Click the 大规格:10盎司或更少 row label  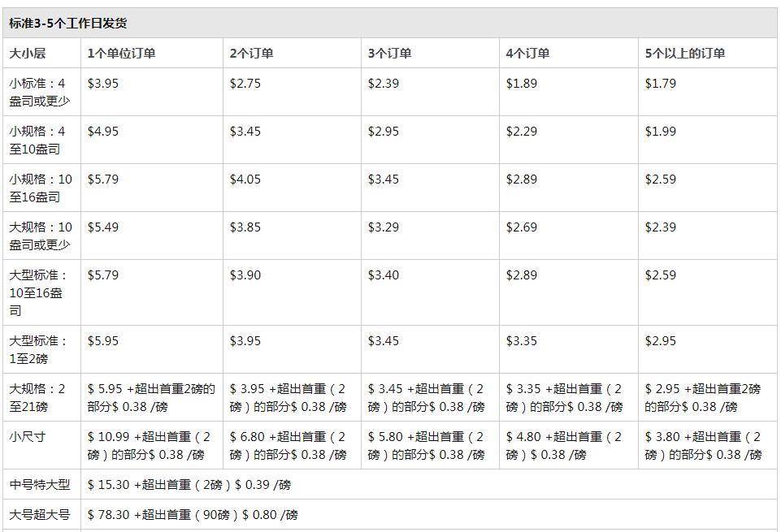coord(41,236)
